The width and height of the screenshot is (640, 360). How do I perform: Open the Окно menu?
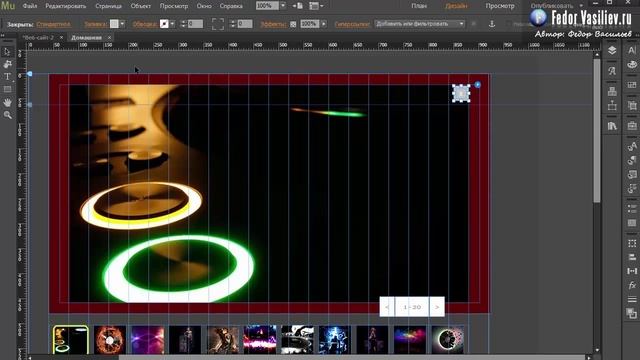[204, 6]
